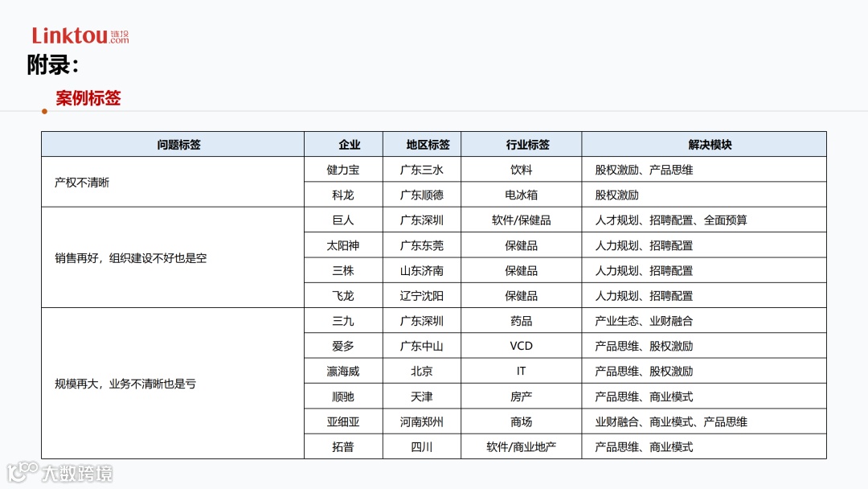Click the industry cell '饮料'
This screenshot has width=868, height=489.
tap(522, 170)
